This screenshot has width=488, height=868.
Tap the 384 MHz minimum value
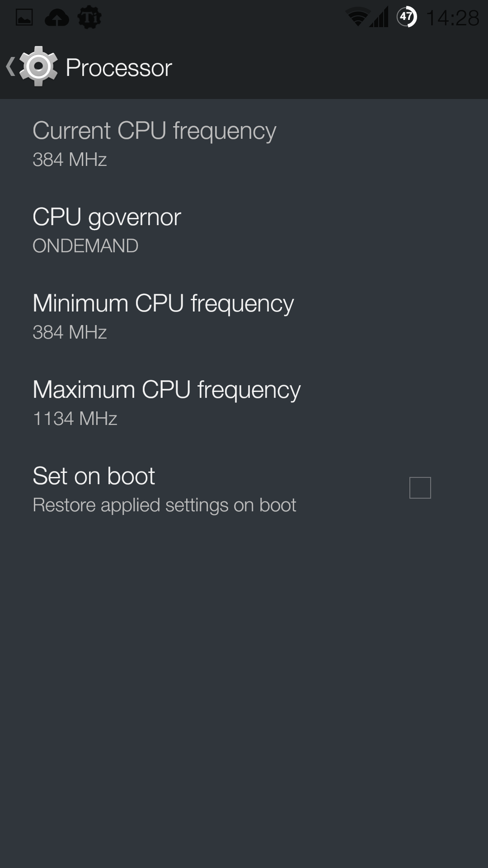[x=70, y=332]
